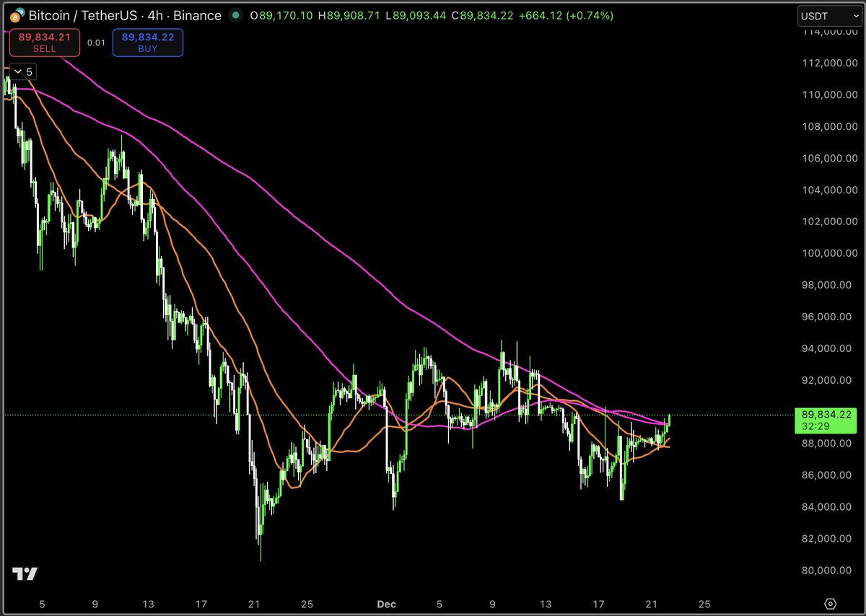Viewport: 866px width, 616px height.
Task: Click the 25 date label at axis end
Action: pyautogui.click(x=705, y=604)
